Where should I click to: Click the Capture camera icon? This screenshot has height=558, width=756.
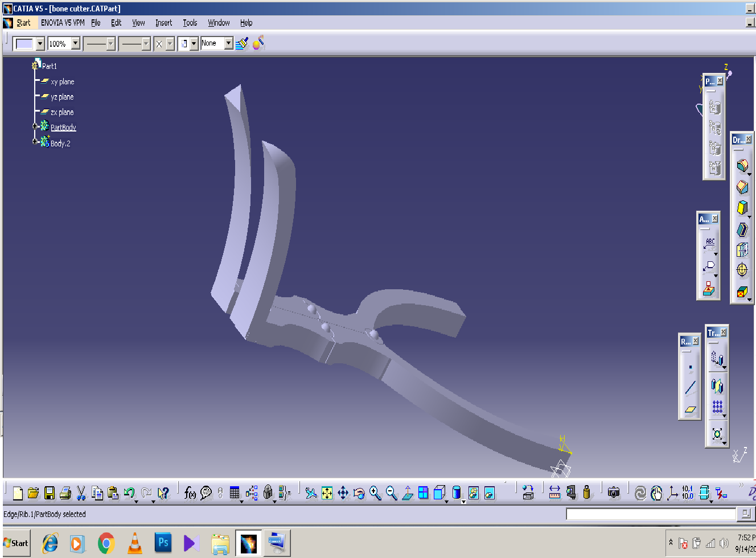(613, 493)
